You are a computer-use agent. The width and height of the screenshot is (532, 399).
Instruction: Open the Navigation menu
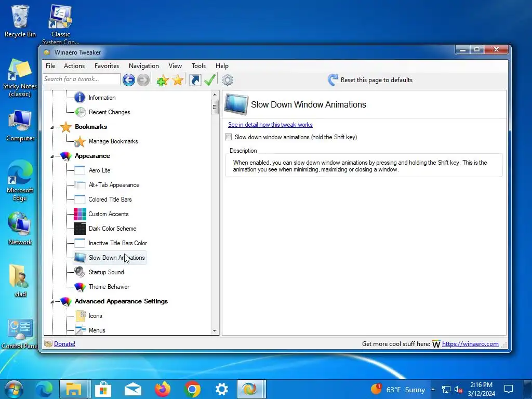click(x=144, y=66)
